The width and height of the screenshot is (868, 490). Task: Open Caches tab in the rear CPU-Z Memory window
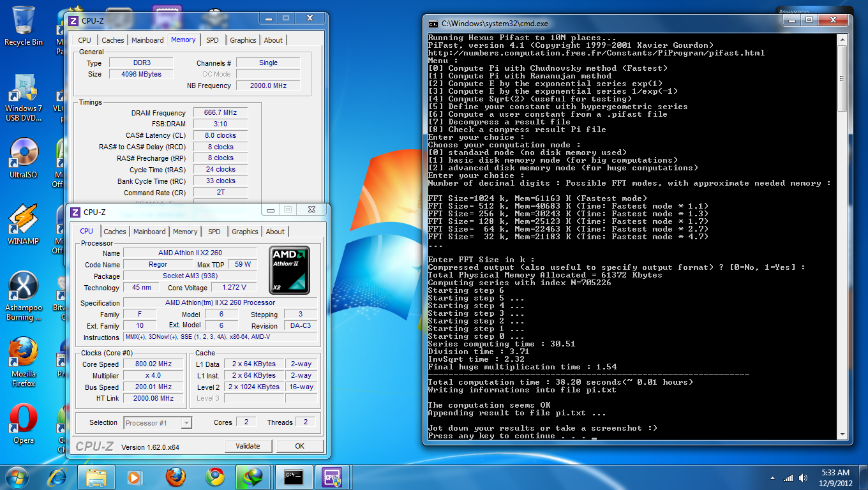click(x=113, y=40)
